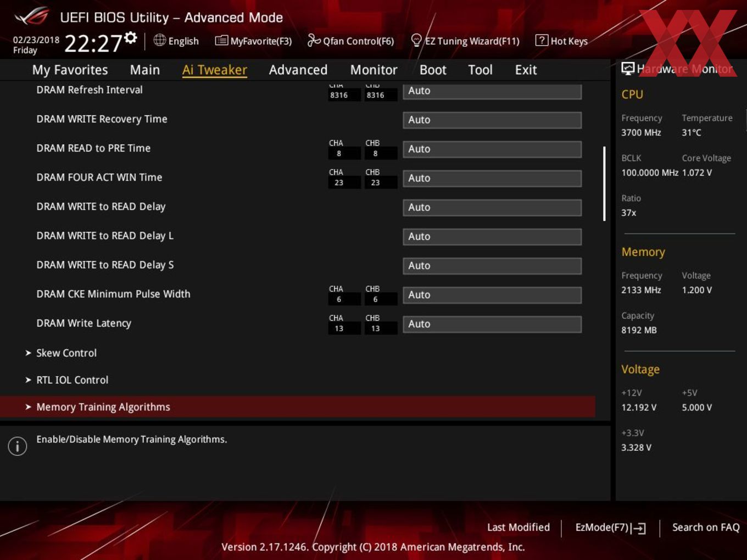This screenshot has width=747, height=560.
Task: Click the EzMode exit arrow icon
Action: click(639, 528)
